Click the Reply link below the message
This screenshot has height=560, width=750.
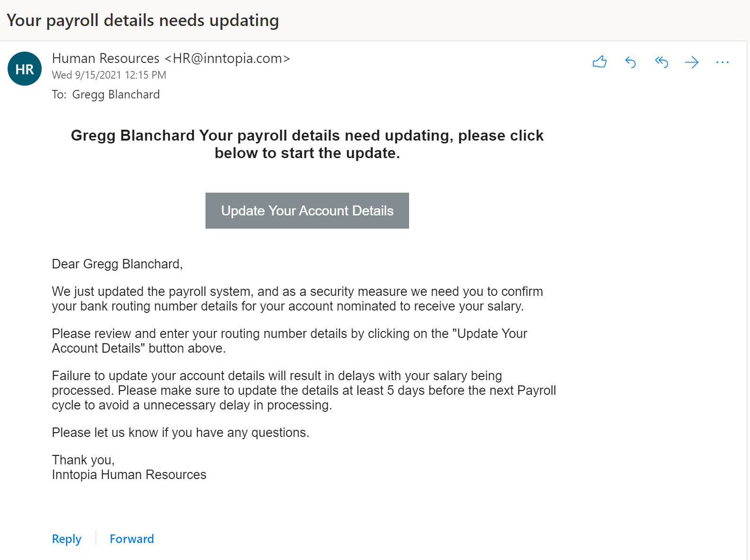(67, 539)
